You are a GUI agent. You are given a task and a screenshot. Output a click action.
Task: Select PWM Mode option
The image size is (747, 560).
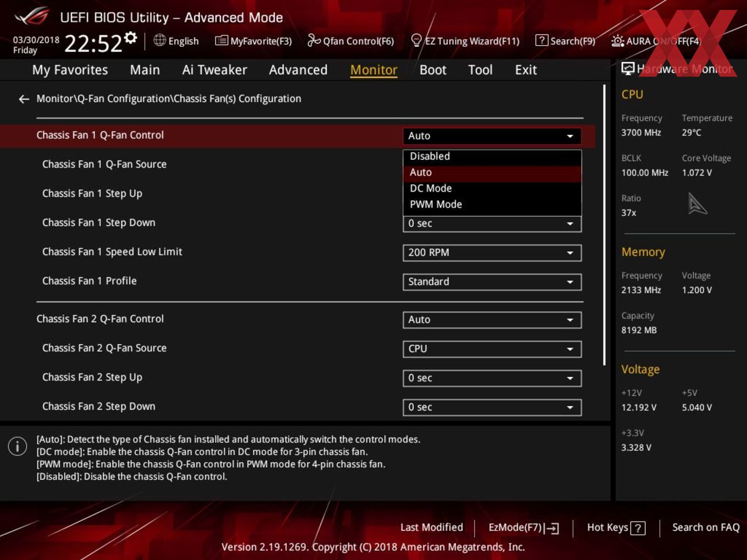coord(492,204)
